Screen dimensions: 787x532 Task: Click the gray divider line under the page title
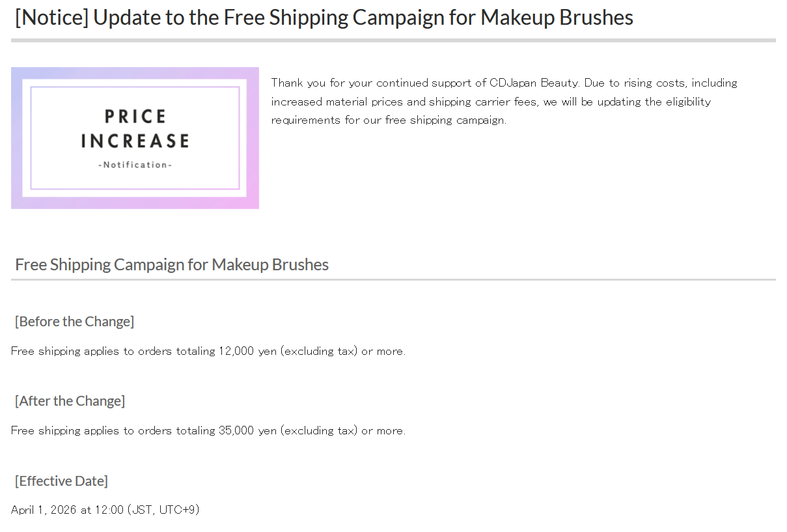[393, 40]
